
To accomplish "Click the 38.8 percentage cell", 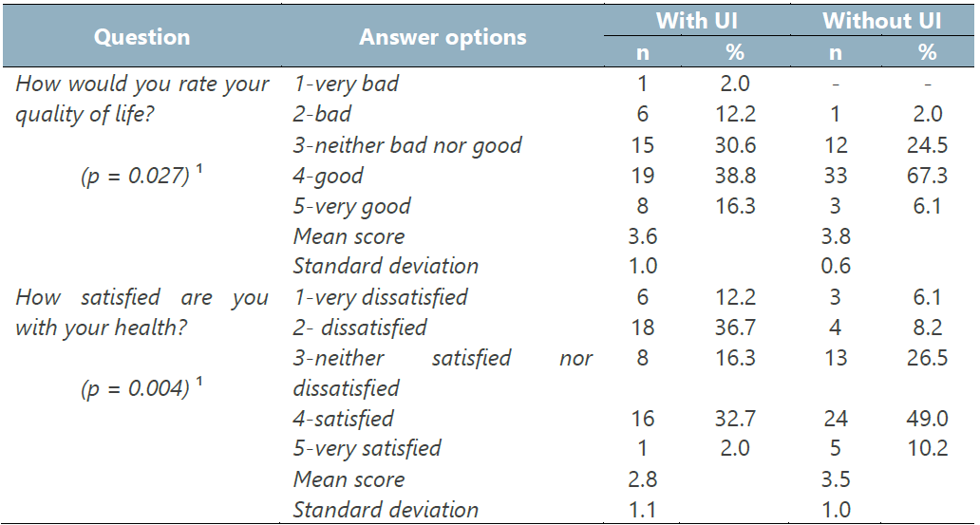I will tap(738, 176).
